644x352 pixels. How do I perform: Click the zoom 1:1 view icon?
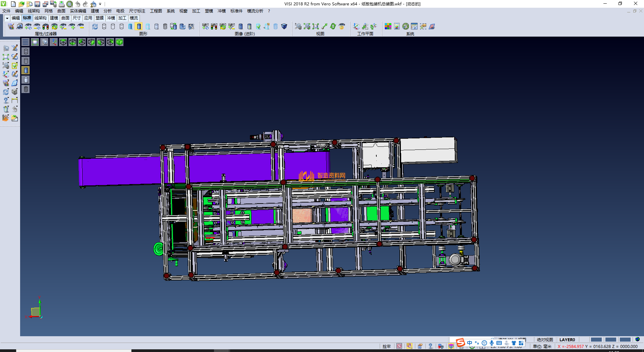[x=315, y=26]
